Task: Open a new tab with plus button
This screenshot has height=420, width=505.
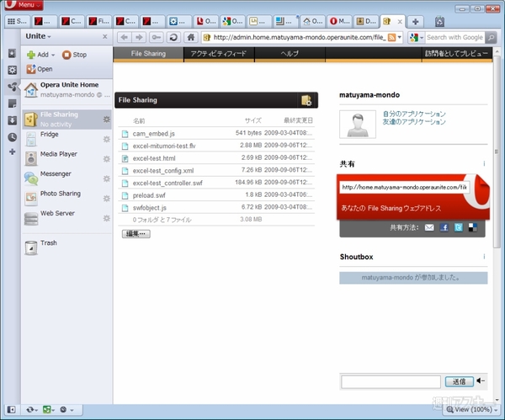Action: (x=415, y=22)
